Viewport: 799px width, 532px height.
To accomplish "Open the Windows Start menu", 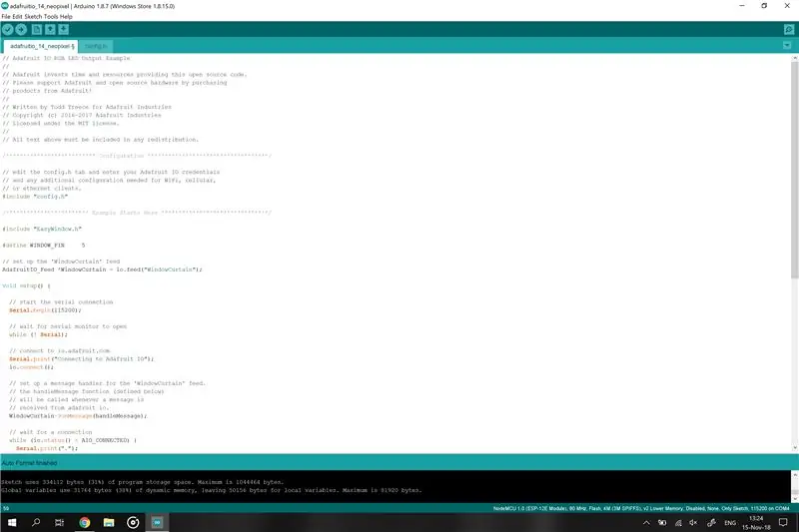I will coord(12,522).
